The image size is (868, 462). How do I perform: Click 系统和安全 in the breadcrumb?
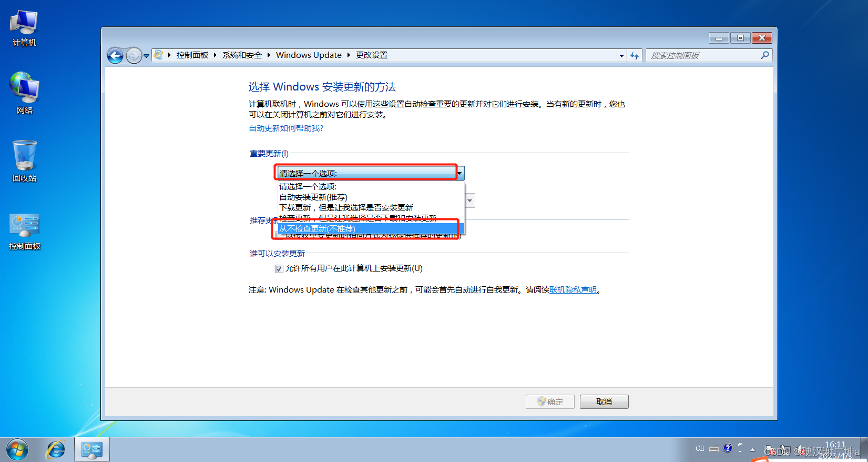pos(242,55)
